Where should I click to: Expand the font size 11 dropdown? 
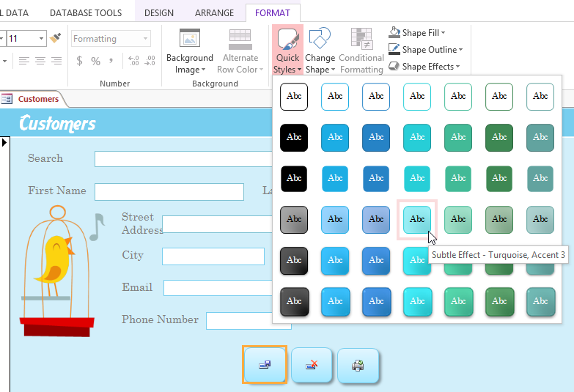[41, 38]
